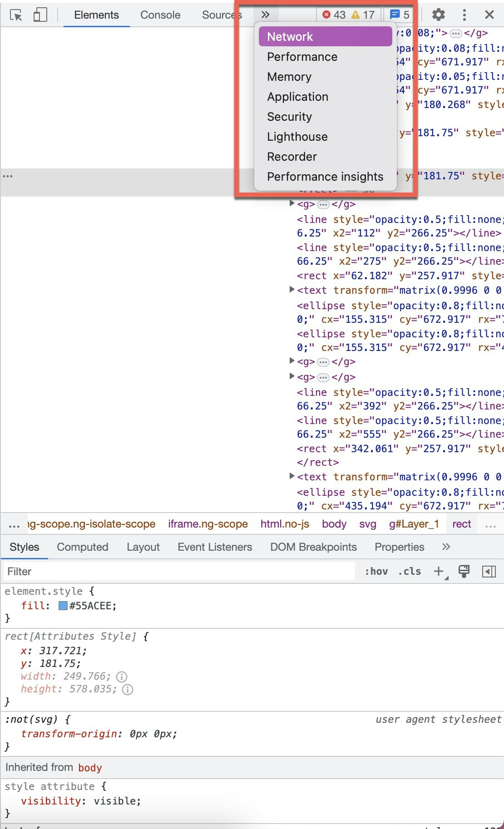Open the #55ACEE fill color swatch
Screen dimensions: 504x829
point(63,606)
